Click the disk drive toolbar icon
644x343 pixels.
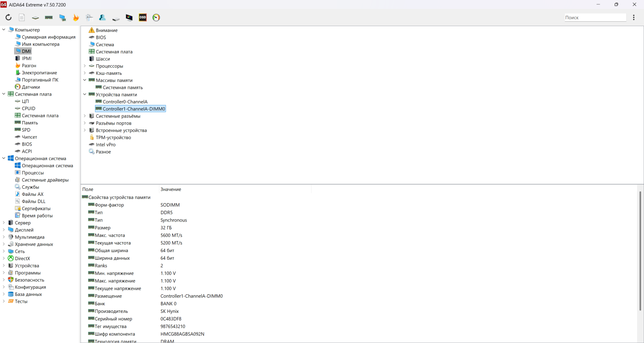(116, 18)
